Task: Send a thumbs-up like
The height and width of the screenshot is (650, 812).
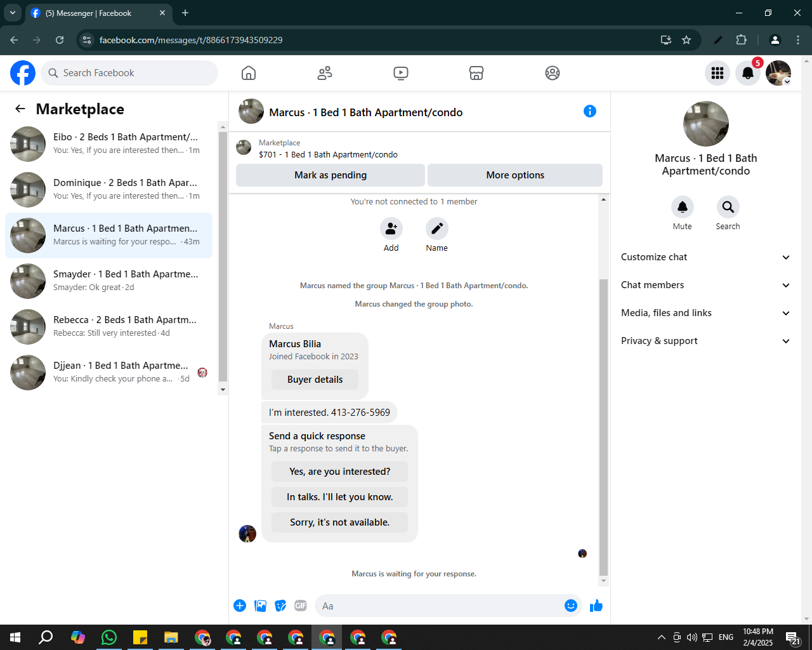Action: click(596, 606)
